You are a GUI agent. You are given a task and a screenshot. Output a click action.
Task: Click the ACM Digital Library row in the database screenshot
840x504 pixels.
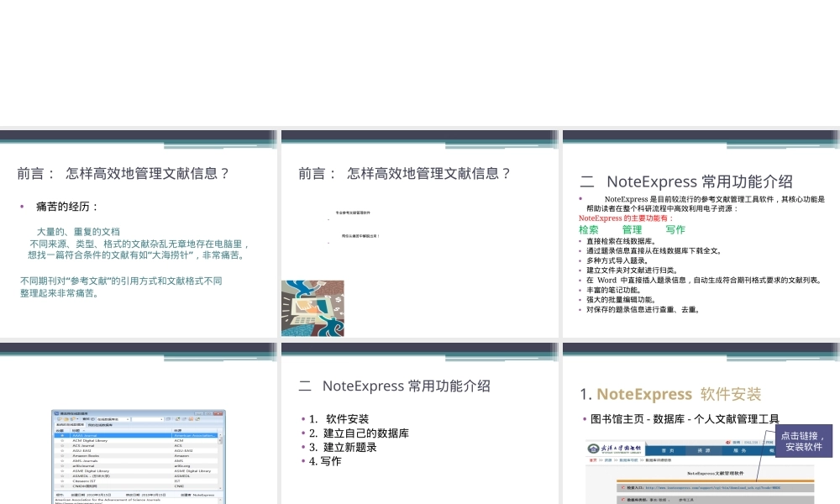[x=137, y=441]
